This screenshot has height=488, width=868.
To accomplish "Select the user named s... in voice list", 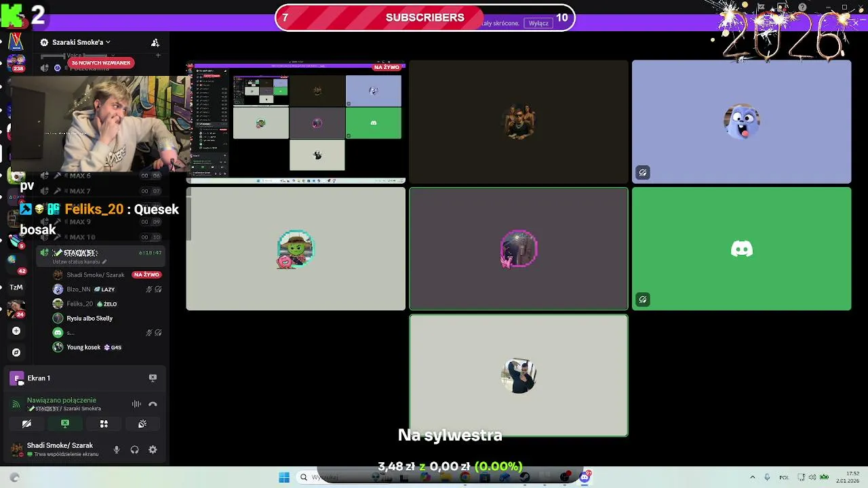I will coord(71,333).
